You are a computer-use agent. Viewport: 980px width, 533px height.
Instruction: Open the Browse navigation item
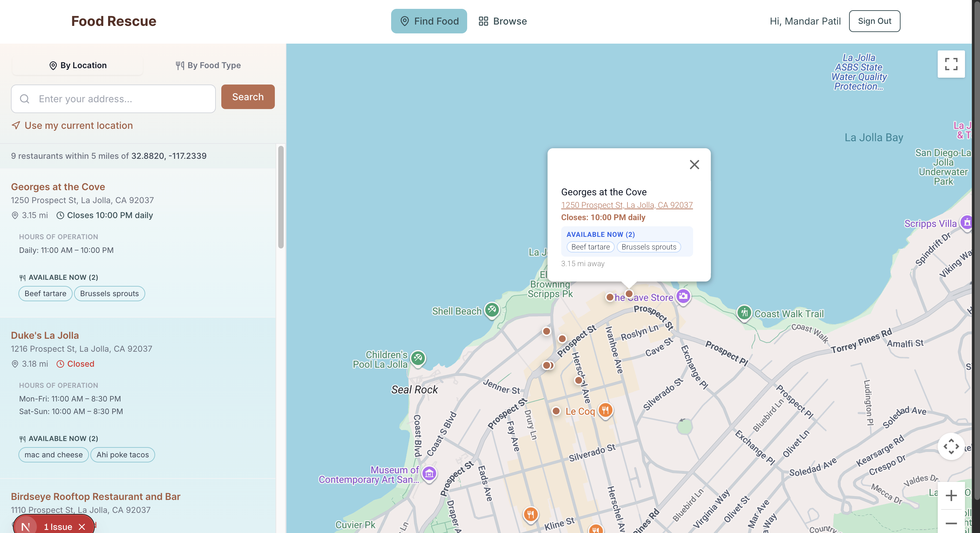(x=503, y=21)
